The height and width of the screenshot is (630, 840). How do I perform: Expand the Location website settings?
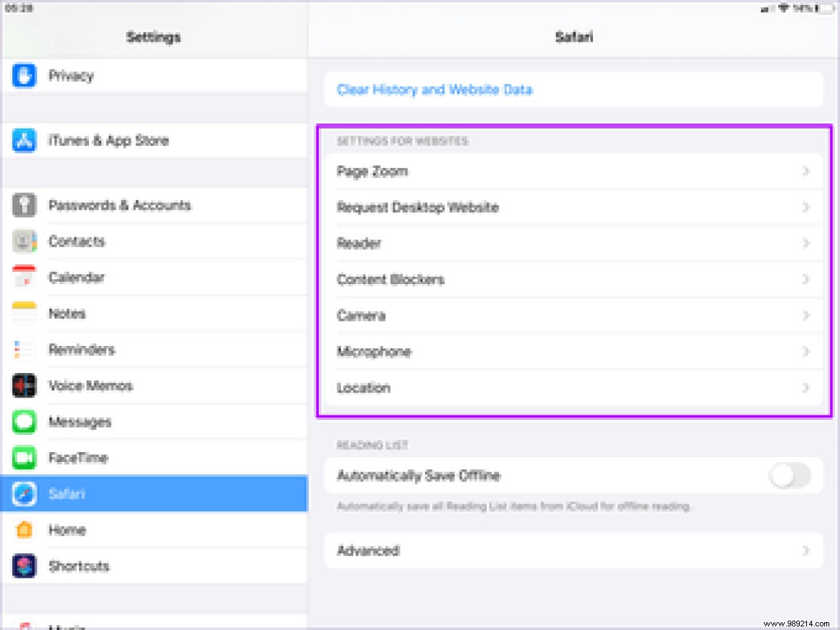[x=573, y=387]
